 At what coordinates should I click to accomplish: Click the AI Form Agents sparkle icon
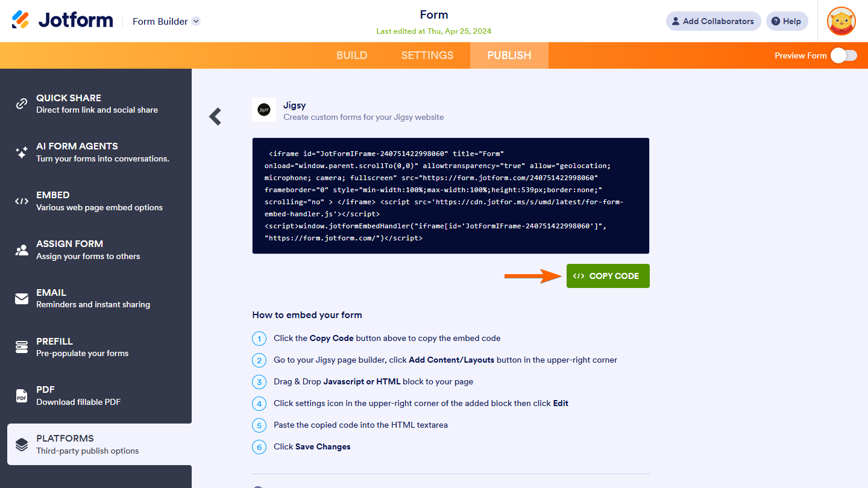click(x=22, y=152)
